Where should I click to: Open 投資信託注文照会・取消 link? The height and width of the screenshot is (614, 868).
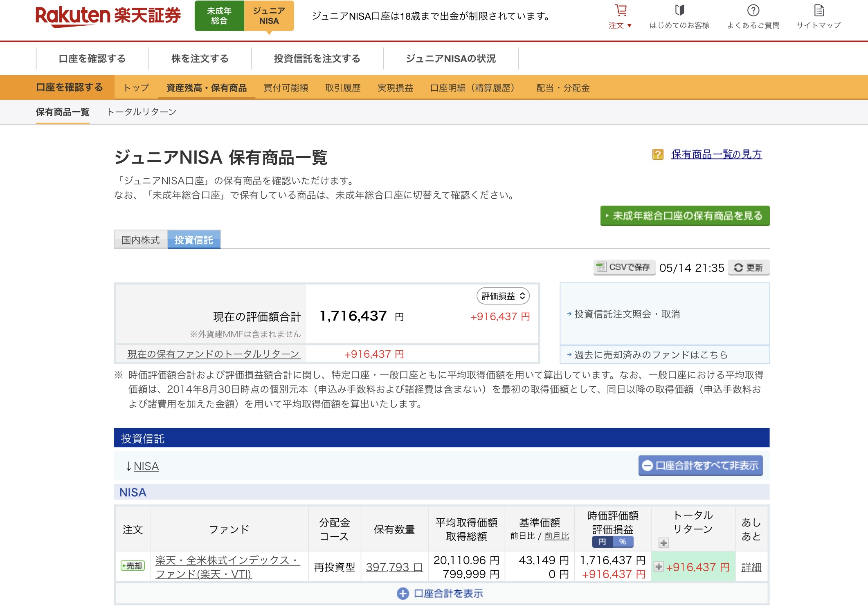tap(627, 314)
